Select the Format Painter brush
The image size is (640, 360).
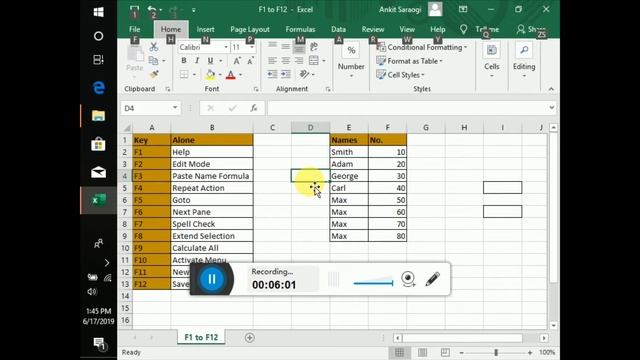[154, 74]
